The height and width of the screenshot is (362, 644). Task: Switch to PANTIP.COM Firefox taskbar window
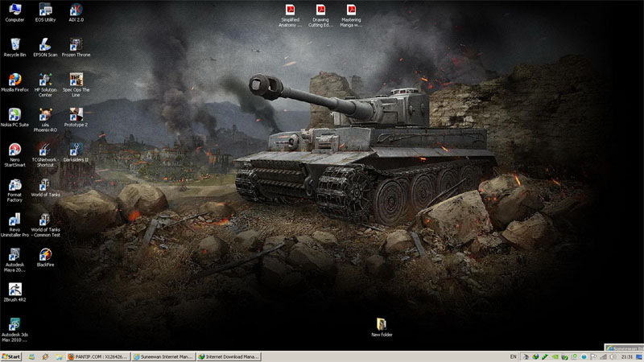click(x=98, y=356)
